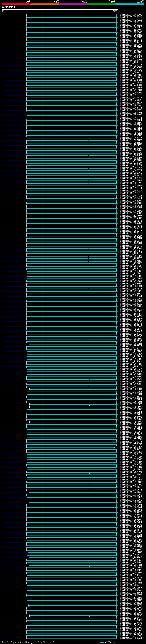Click the UniRef100_P33629 hit label
146x644 pixels.
coord(131,70)
